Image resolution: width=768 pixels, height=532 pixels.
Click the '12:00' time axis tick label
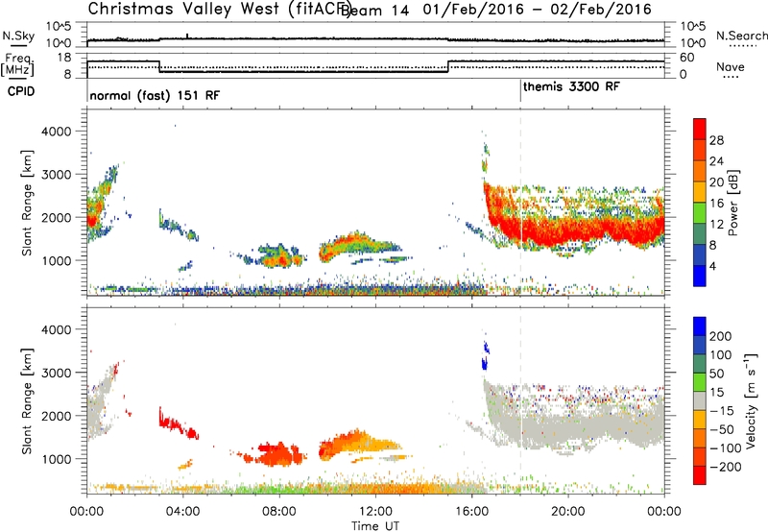tap(375, 512)
